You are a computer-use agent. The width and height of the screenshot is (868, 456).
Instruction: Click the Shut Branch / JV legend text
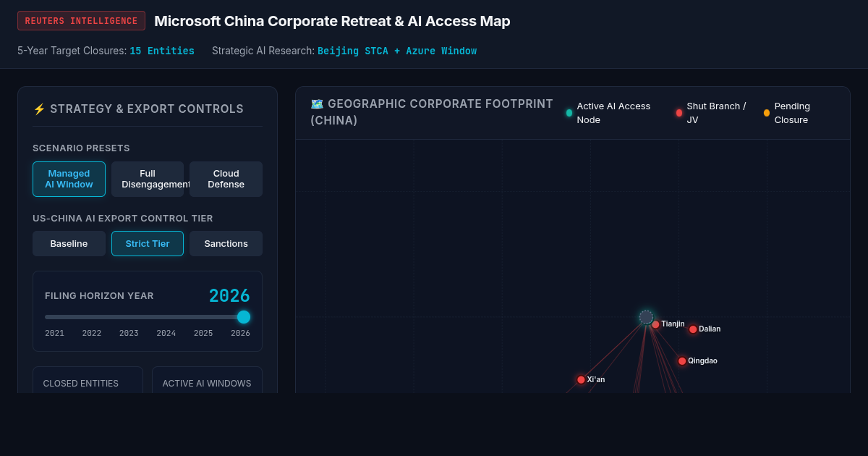pos(716,113)
